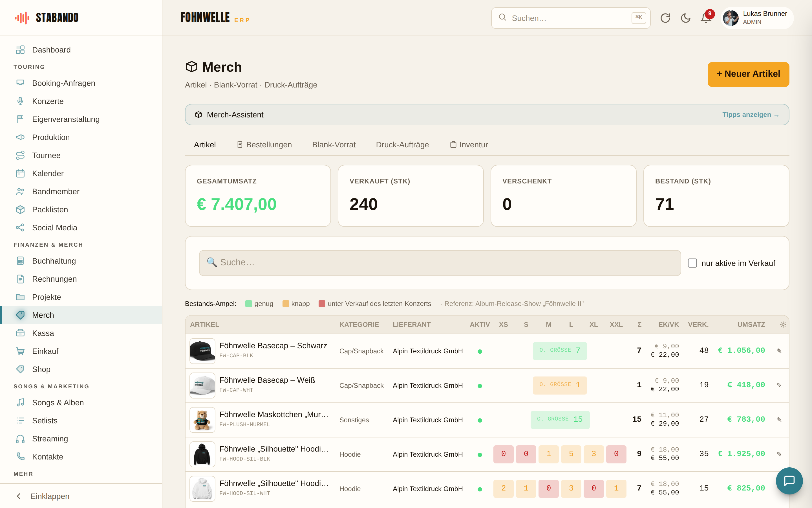Open Buchhaltung in the sidebar

81,261
